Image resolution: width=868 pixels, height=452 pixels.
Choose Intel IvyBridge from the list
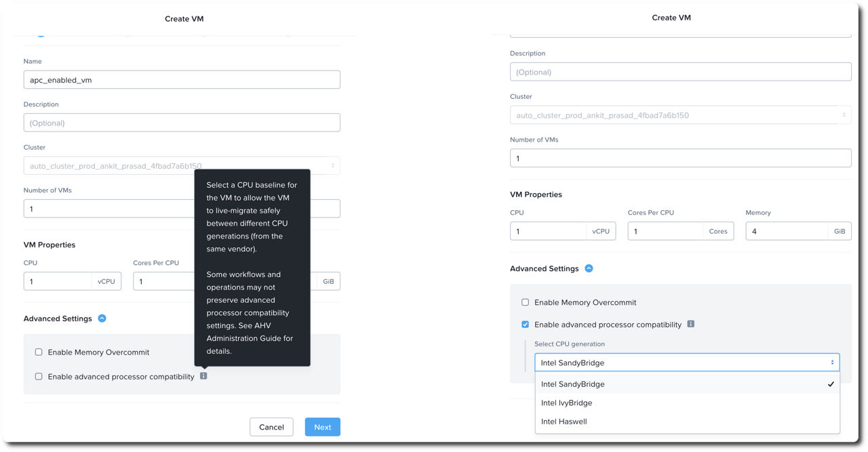tap(566, 403)
